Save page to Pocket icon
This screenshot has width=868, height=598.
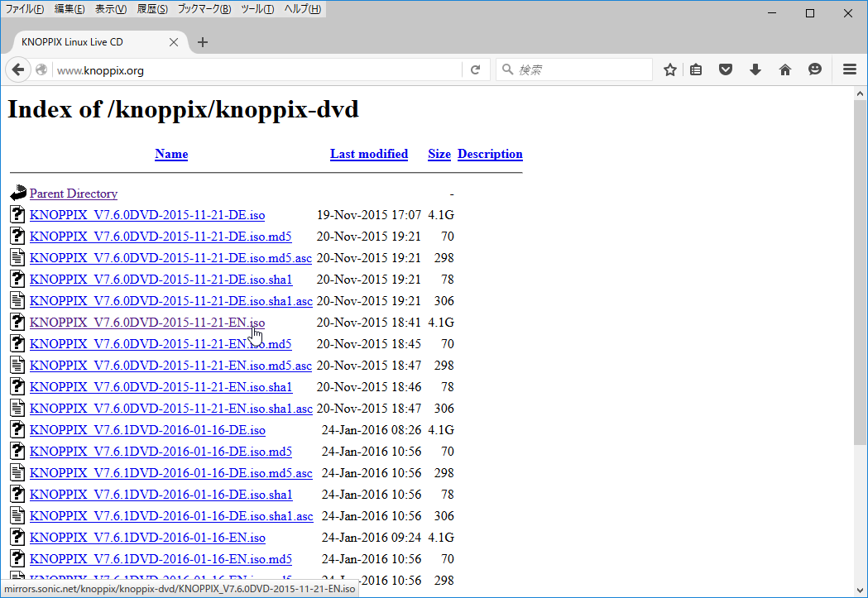[x=725, y=69]
